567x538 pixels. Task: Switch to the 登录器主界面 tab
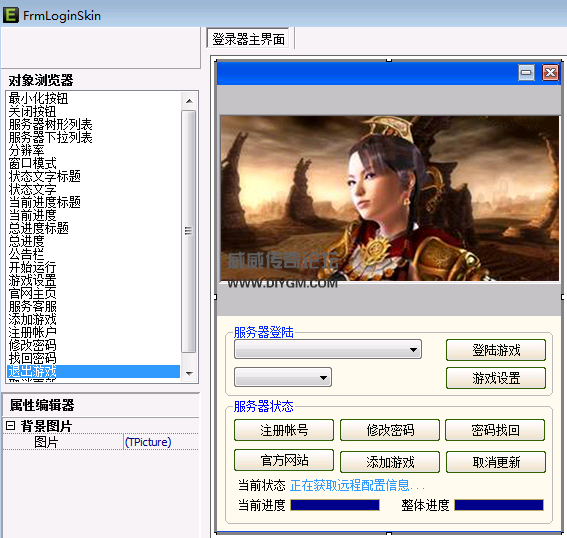pos(248,39)
